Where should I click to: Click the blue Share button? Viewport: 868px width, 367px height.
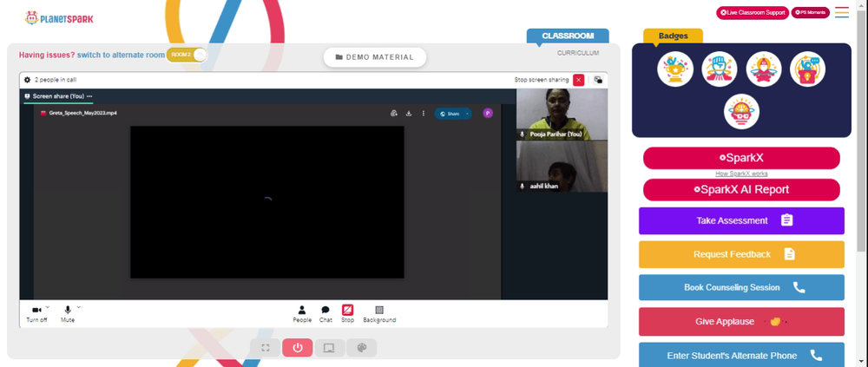(450, 114)
